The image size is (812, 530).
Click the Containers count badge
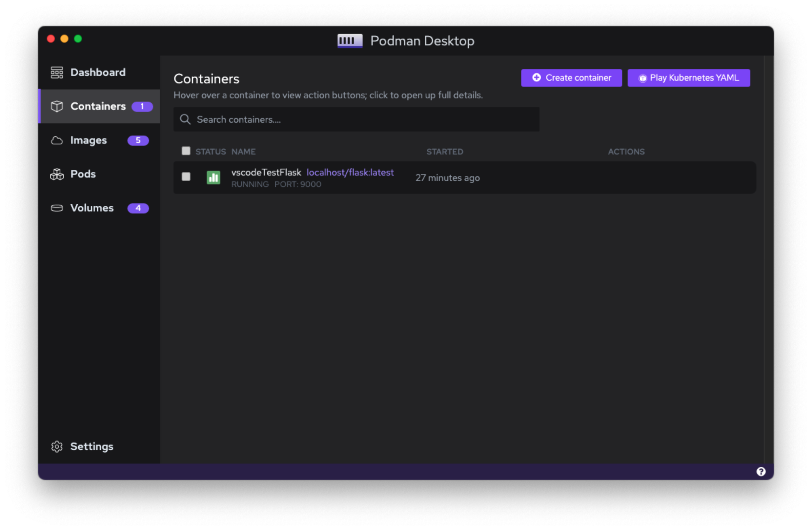[x=142, y=106]
